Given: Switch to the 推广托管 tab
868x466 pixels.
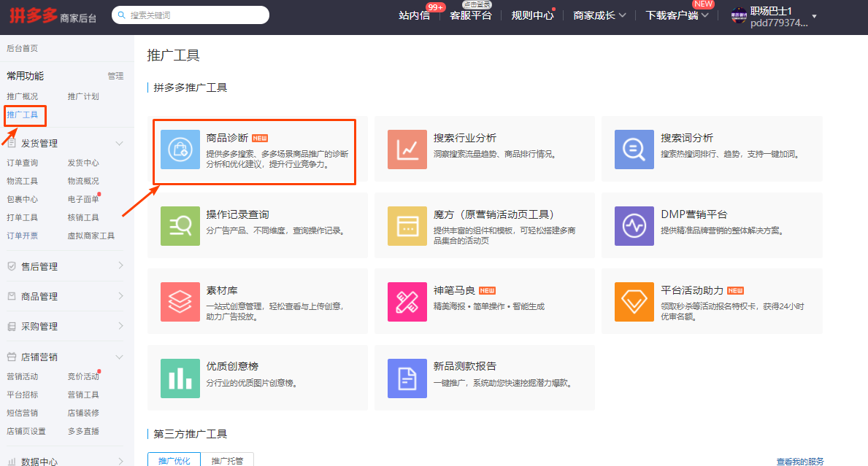Looking at the screenshot, I should (x=227, y=460).
